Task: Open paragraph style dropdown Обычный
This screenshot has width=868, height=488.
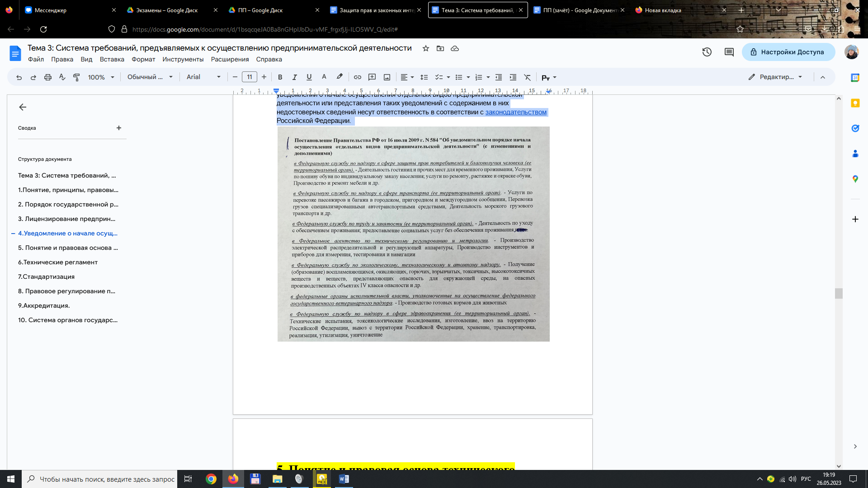Action: 150,77
